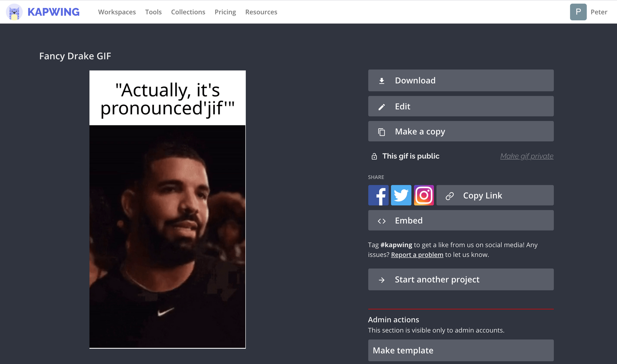Click the pencil edit icon
This screenshot has width=617, height=364.
[382, 107]
